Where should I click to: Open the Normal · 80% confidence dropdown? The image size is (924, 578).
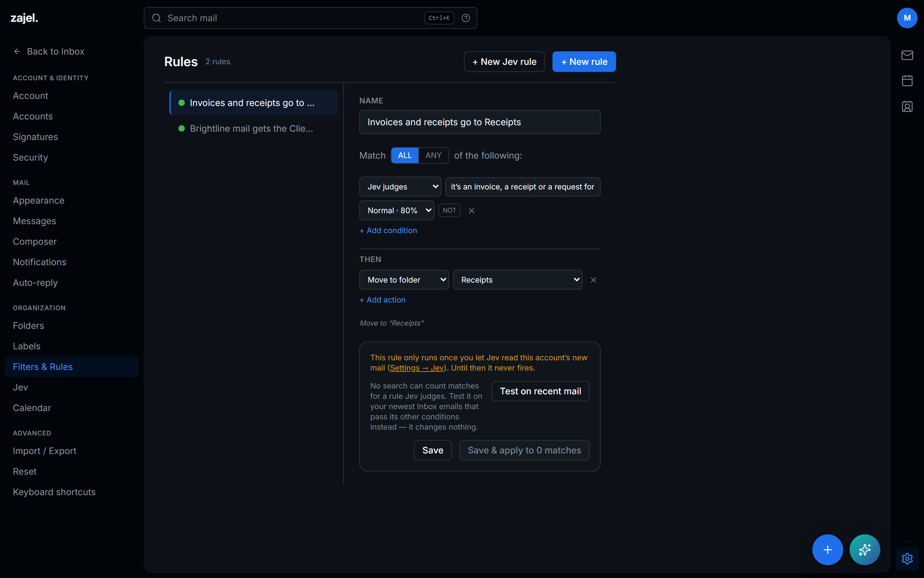(x=397, y=210)
